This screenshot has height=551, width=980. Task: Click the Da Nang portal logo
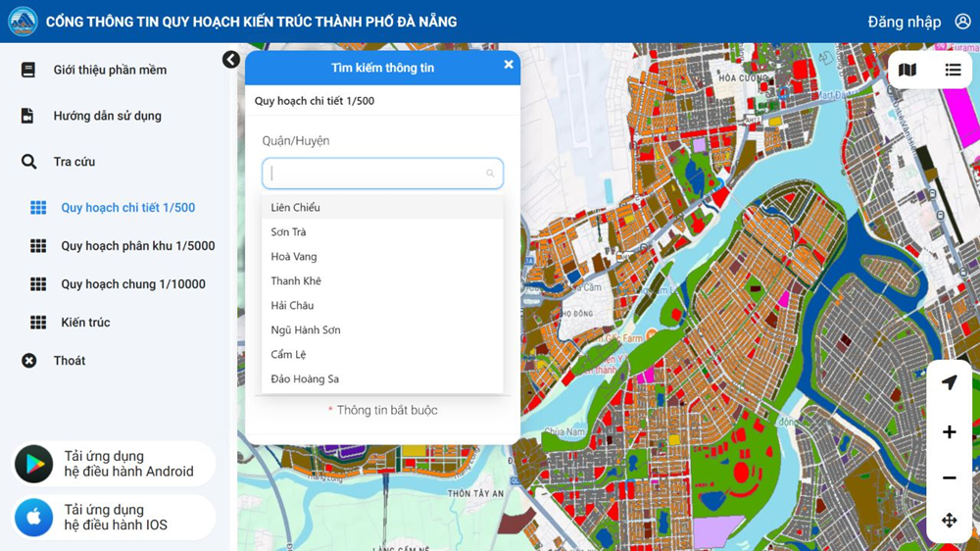point(23,22)
